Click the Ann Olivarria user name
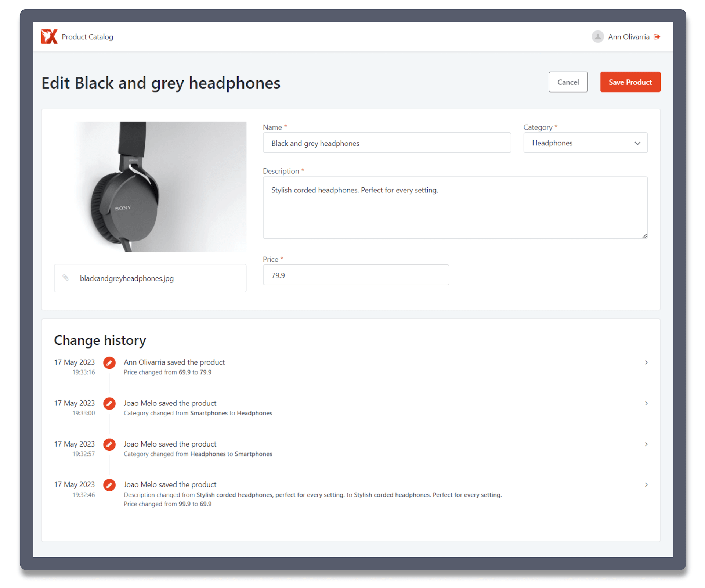Viewport: 705px width, 588px height. point(629,37)
